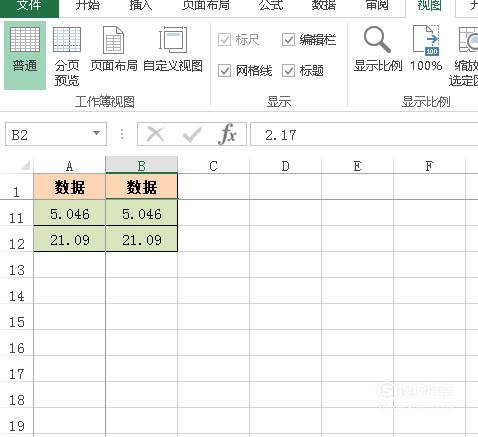Click the formula bar cancel X

(x=155, y=134)
